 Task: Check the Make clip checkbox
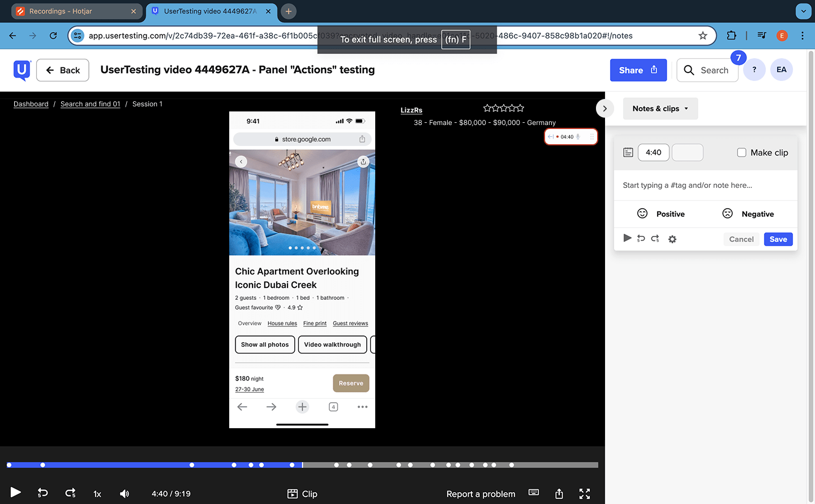pyautogui.click(x=741, y=153)
